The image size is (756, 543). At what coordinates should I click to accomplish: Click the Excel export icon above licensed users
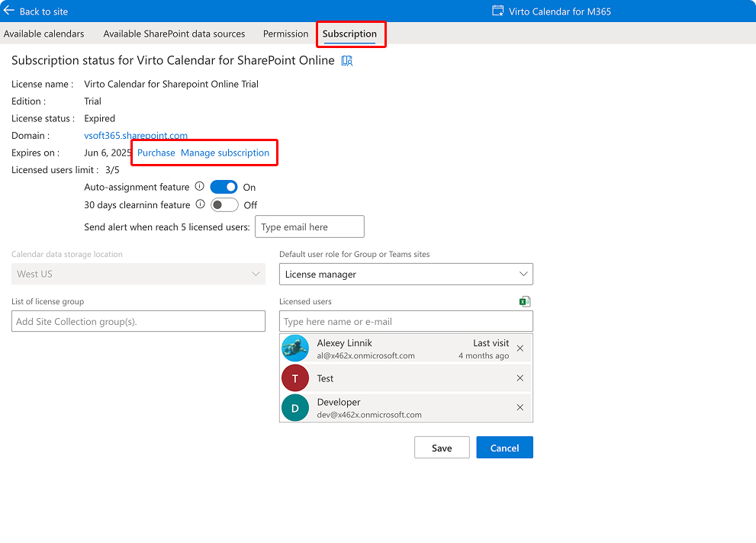(524, 302)
